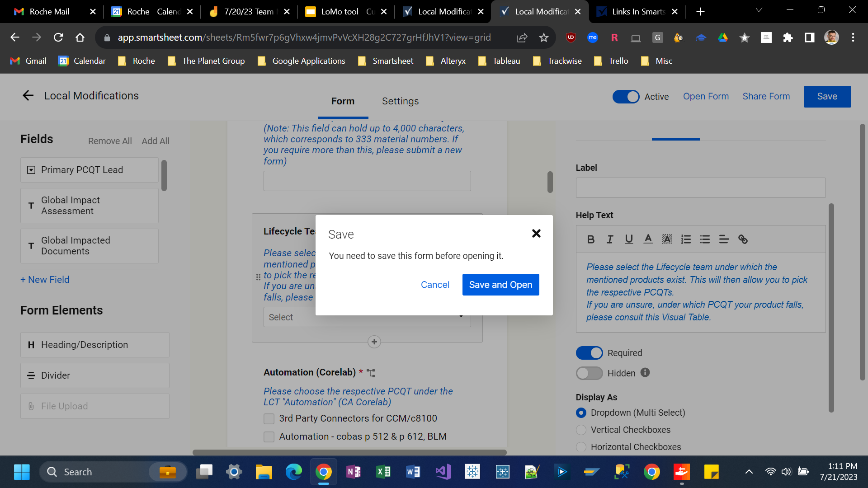Click Save and Open button
The width and height of the screenshot is (868, 488).
coord(500,285)
